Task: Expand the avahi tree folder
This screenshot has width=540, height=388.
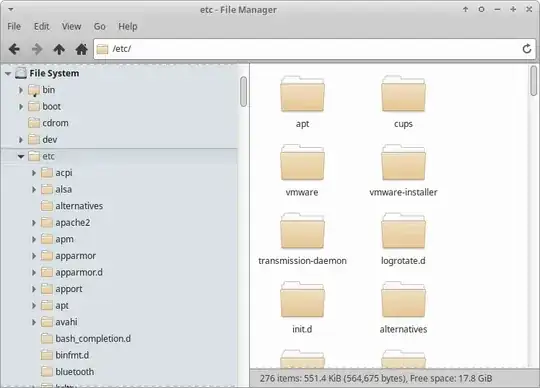Action: coord(34,322)
